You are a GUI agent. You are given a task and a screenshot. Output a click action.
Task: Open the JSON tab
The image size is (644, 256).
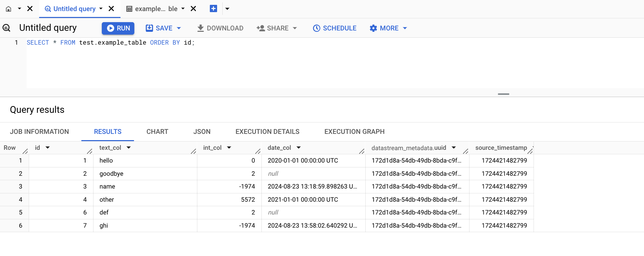click(x=202, y=132)
